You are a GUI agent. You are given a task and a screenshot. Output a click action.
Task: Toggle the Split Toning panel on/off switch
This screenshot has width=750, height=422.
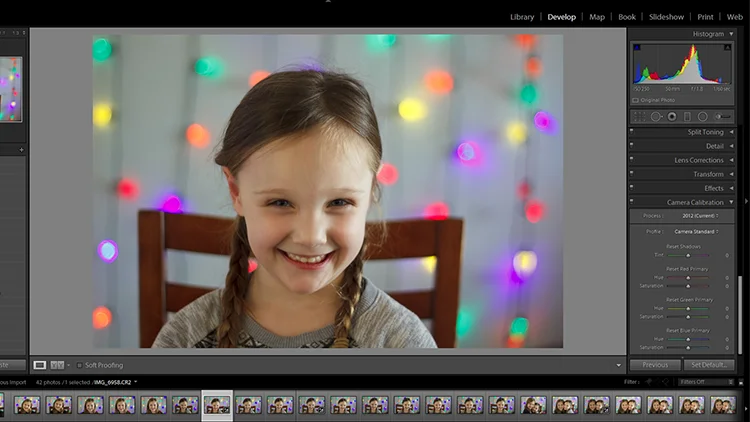click(631, 131)
